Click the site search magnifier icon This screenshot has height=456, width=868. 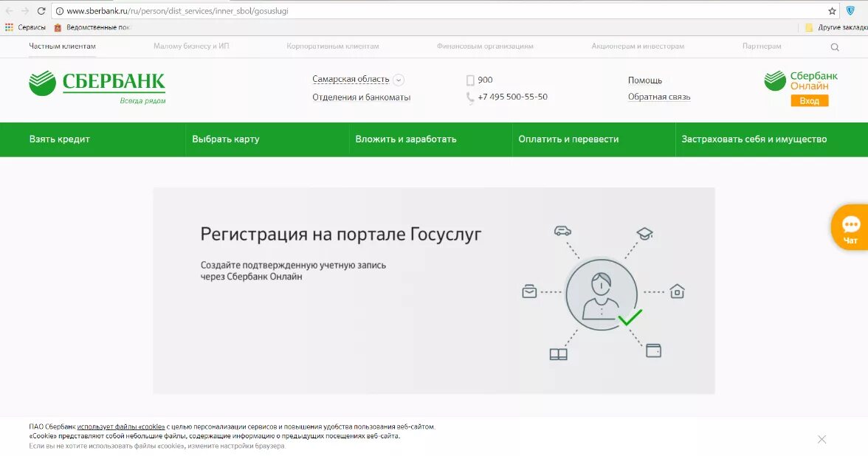[835, 47]
